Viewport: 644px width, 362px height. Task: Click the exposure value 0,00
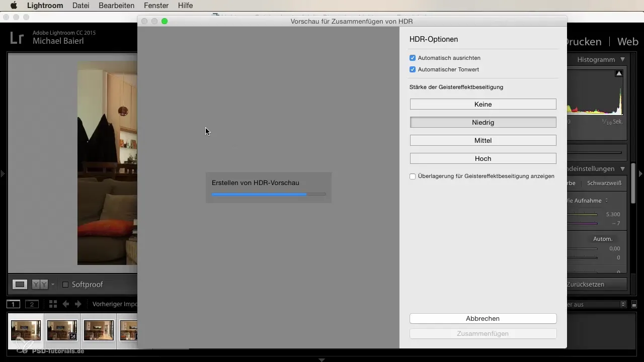615,249
